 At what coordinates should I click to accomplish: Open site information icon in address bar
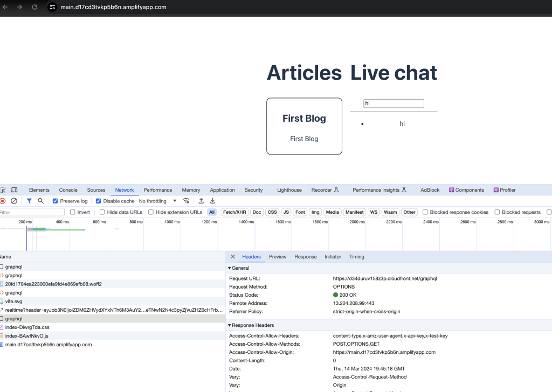(52, 7)
